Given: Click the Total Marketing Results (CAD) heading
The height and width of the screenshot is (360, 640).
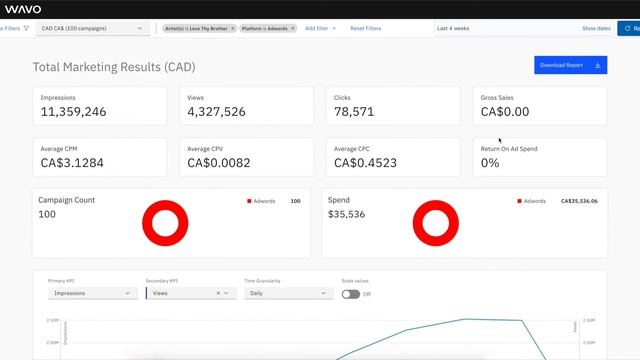Looking at the screenshot, I should pyautogui.click(x=114, y=67).
